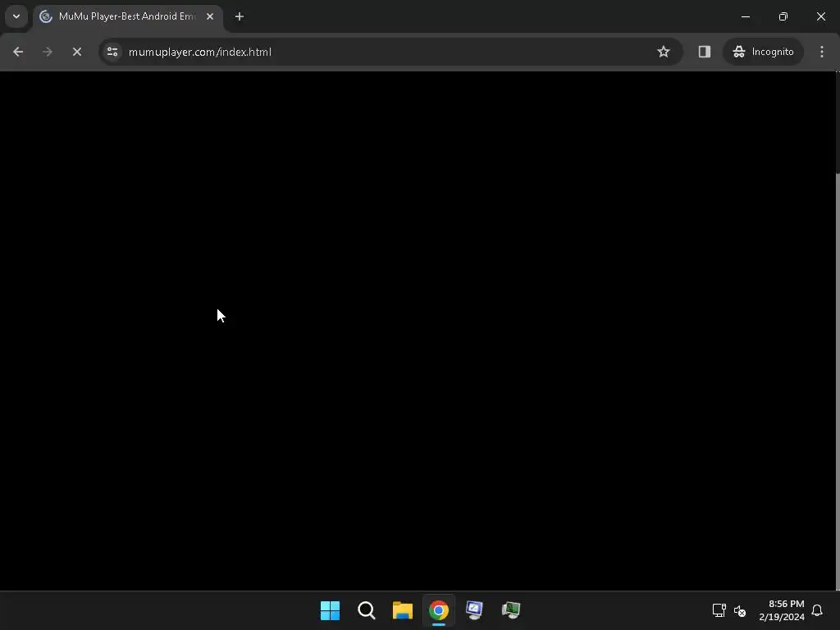This screenshot has width=840, height=630.
Task: Open the notifications bell icon
Action: 817,610
